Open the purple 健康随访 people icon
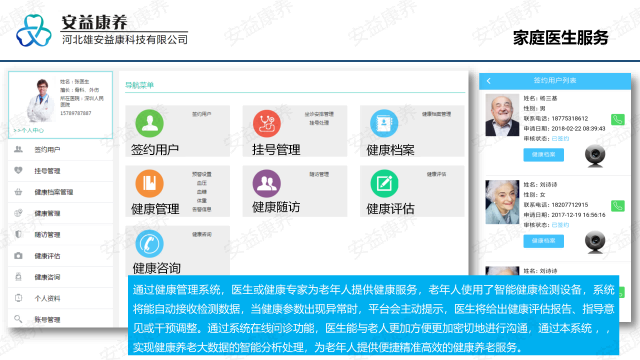640x360 pixels. 267,183
